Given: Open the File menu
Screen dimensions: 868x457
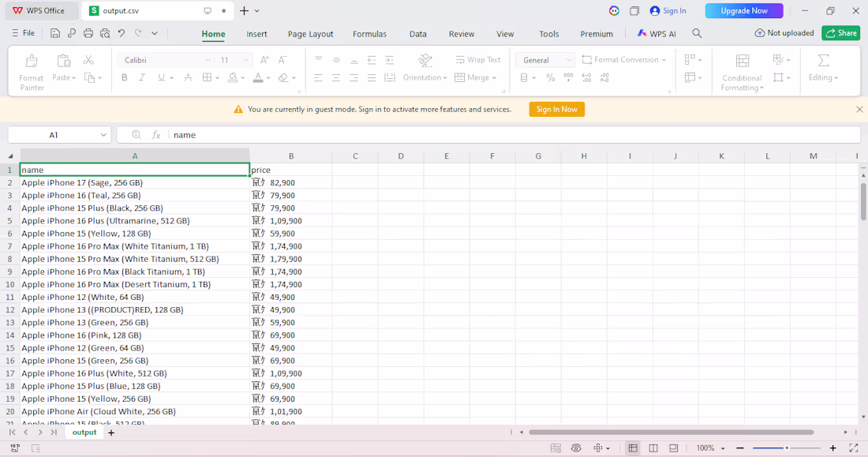Looking at the screenshot, I should pyautogui.click(x=23, y=33).
